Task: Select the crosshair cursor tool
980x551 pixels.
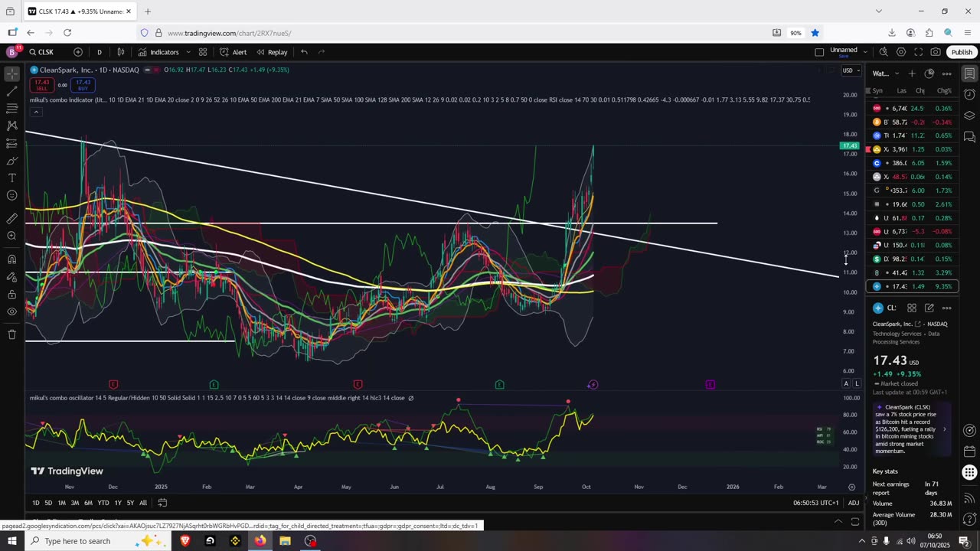Action: [12, 74]
